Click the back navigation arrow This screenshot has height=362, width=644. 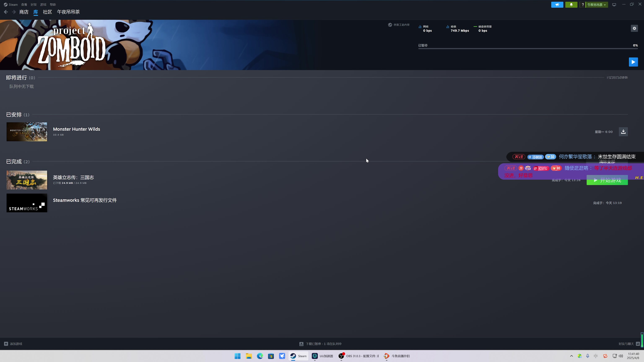(6, 12)
